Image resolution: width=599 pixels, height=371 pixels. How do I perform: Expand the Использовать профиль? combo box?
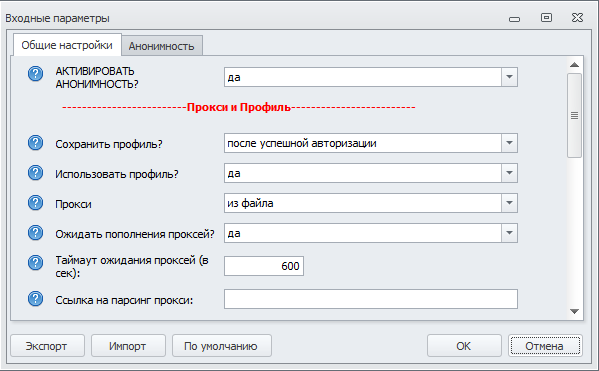coord(509,173)
